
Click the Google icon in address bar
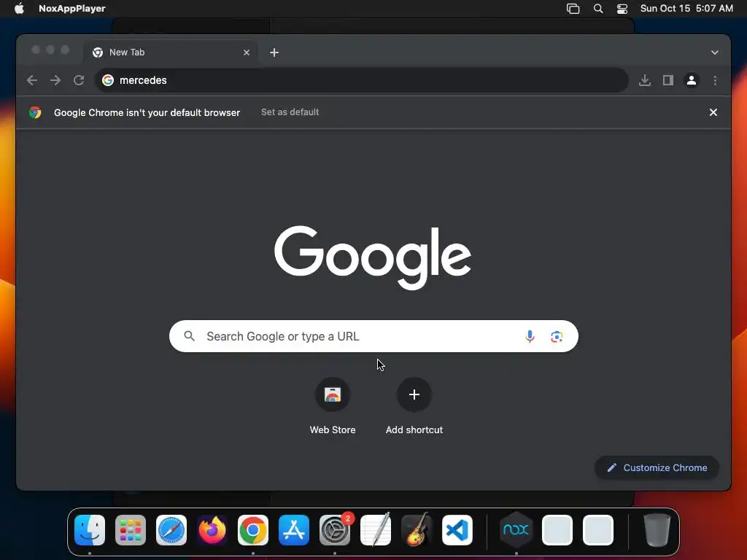(x=108, y=80)
